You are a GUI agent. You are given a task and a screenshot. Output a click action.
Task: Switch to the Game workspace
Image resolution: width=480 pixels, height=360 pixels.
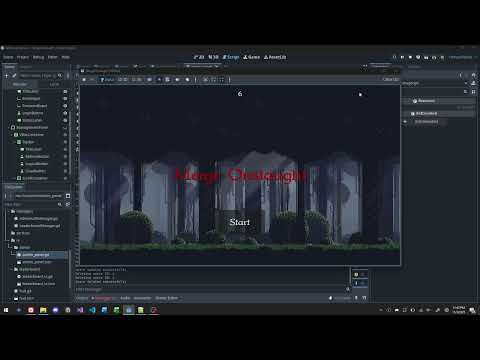point(252,57)
